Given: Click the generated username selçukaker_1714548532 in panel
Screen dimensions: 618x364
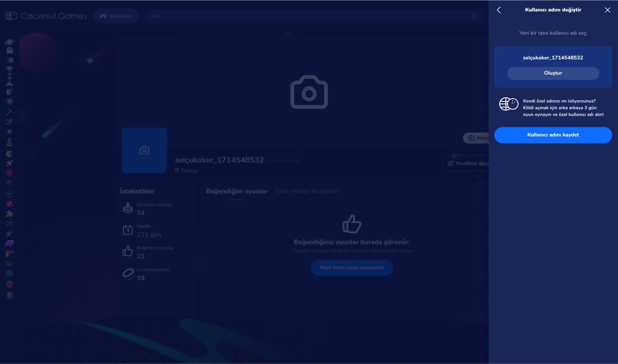Looking at the screenshot, I should pyautogui.click(x=553, y=58).
